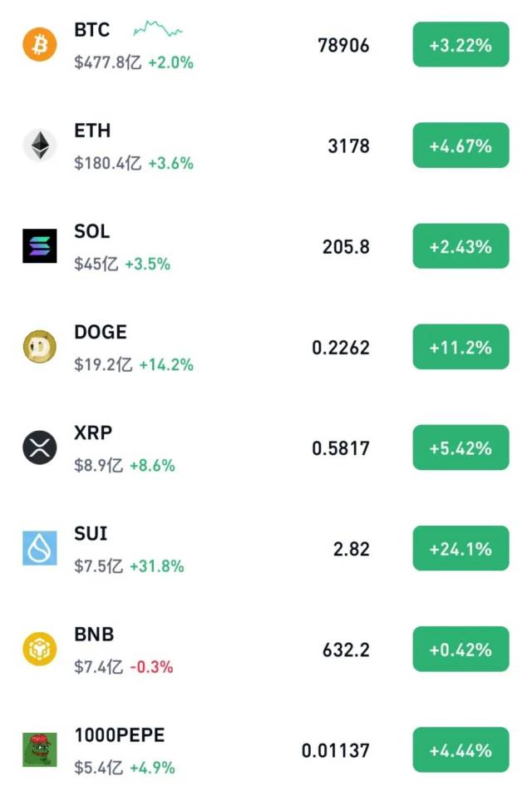Click the Dogecoin icon
532x786 pixels.
(39, 347)
